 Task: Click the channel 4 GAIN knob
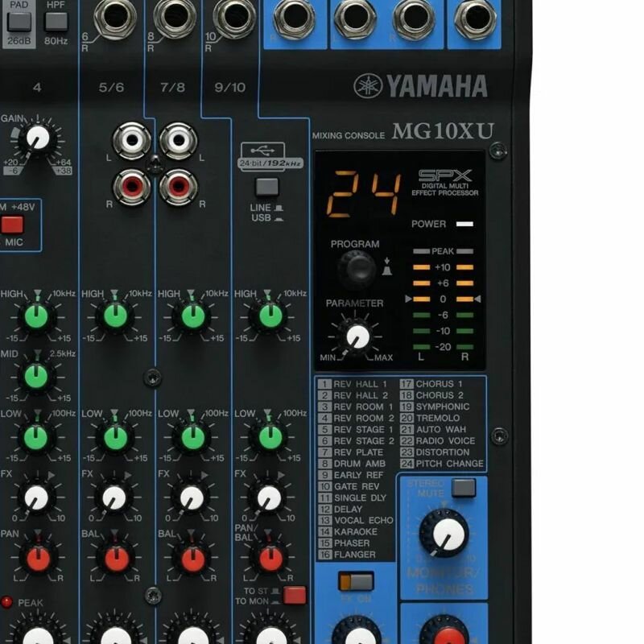37,138
